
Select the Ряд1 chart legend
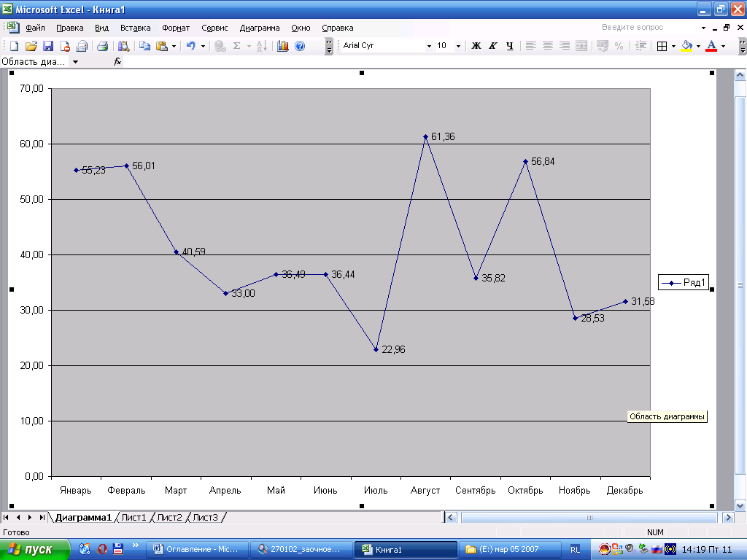(684, 283)
